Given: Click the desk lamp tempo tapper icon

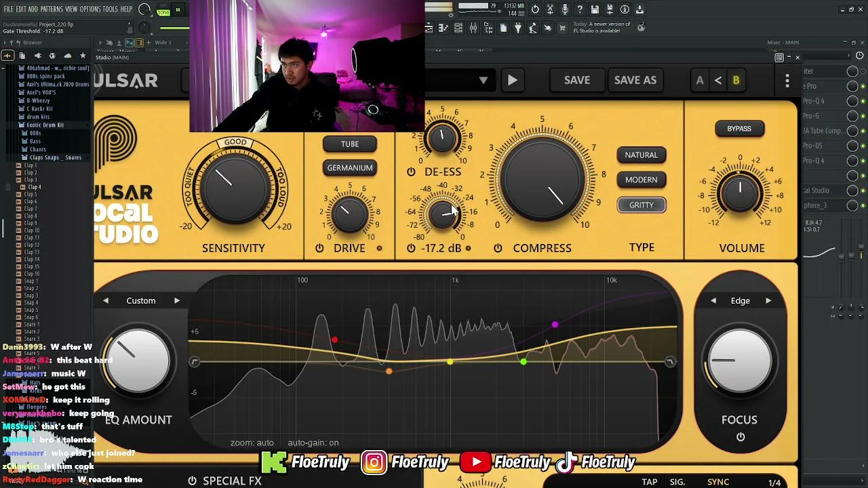Looking at the screenshot, I should [x=533, y=28].
